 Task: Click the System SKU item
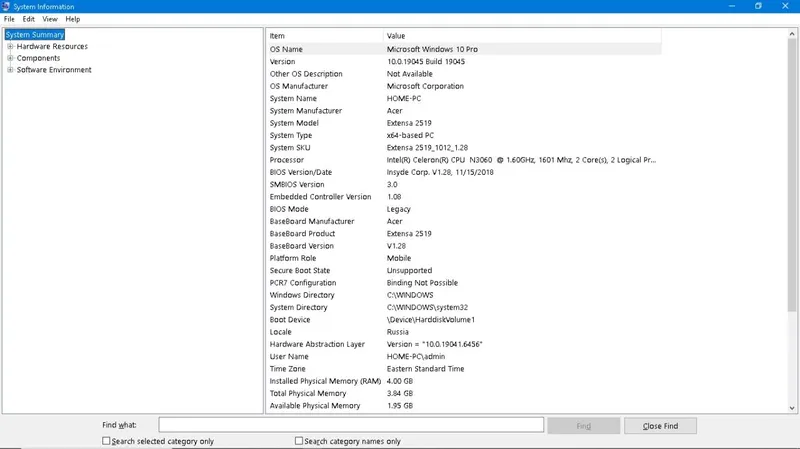pyautogui.click(x=290, y=147)
